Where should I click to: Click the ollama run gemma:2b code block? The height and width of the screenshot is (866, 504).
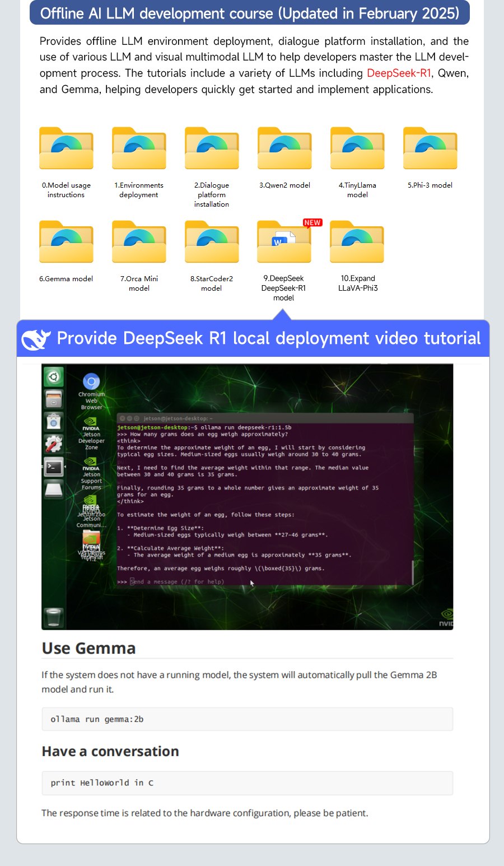pos(248,719)
